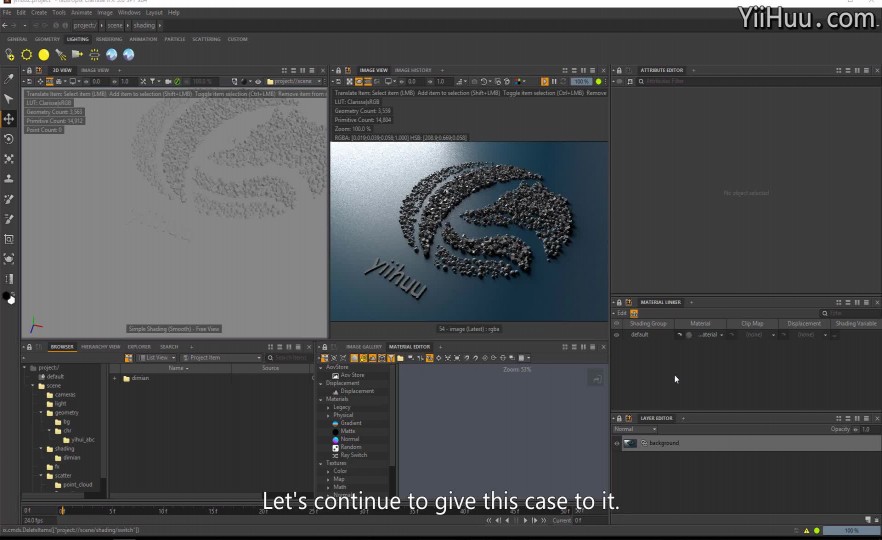Click the Shading Group column header
This screenshot has width=882, height=540.
pos(648,324)
